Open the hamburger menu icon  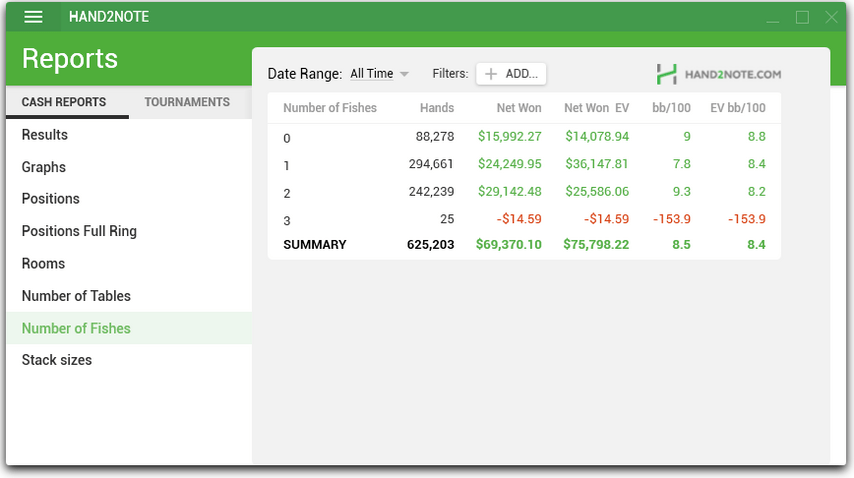[33, 17]
